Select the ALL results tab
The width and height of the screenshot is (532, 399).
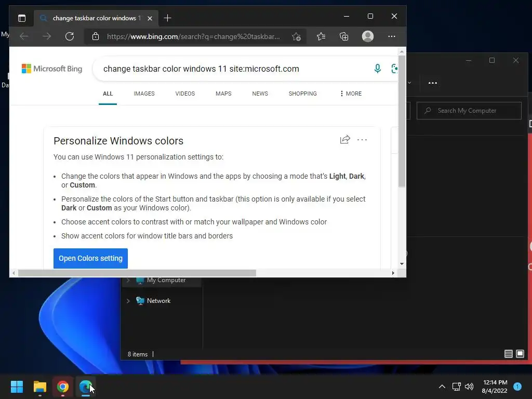click(x=108, y=94)
